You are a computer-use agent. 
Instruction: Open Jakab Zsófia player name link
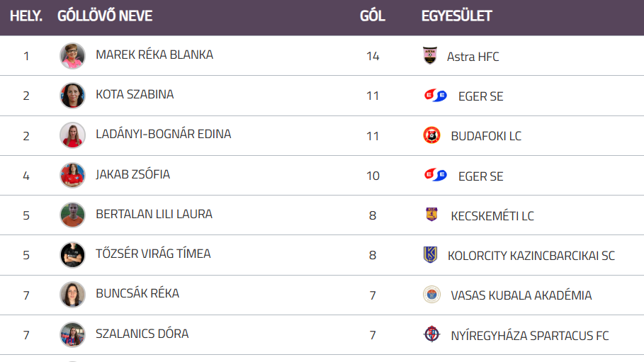(x=132, y=174)
